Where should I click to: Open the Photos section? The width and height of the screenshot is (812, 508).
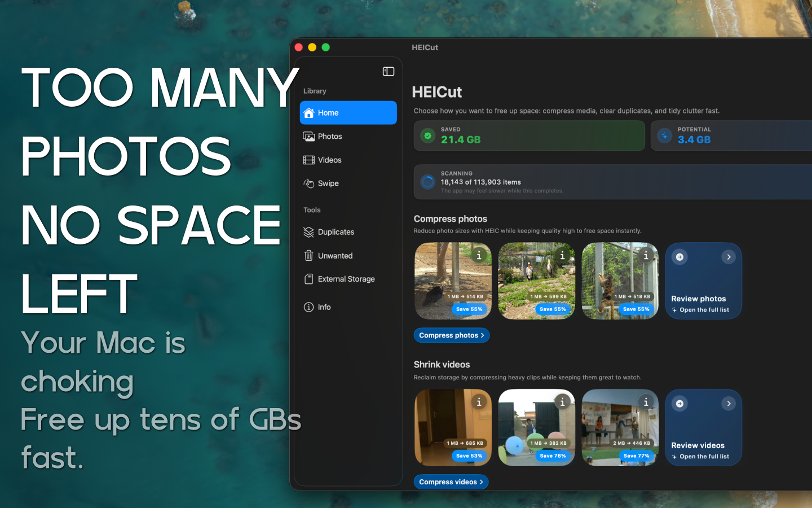pyautogui.click(x=348, y=137)
